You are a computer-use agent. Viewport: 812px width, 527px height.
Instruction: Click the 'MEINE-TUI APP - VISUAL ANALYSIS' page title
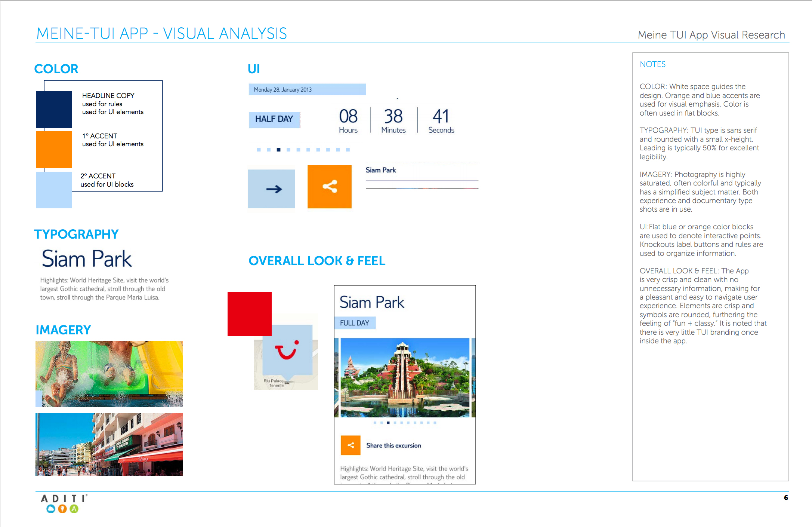(162, 33)
